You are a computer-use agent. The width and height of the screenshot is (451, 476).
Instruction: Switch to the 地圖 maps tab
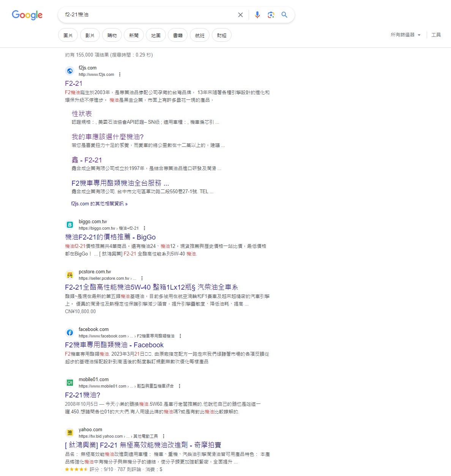tap(156, 35)
